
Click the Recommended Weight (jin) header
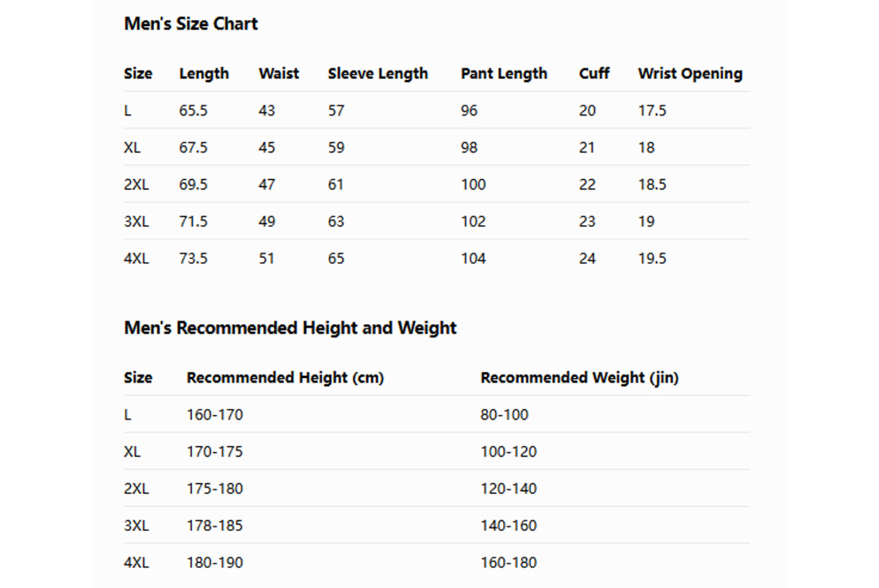pos(579,378)
